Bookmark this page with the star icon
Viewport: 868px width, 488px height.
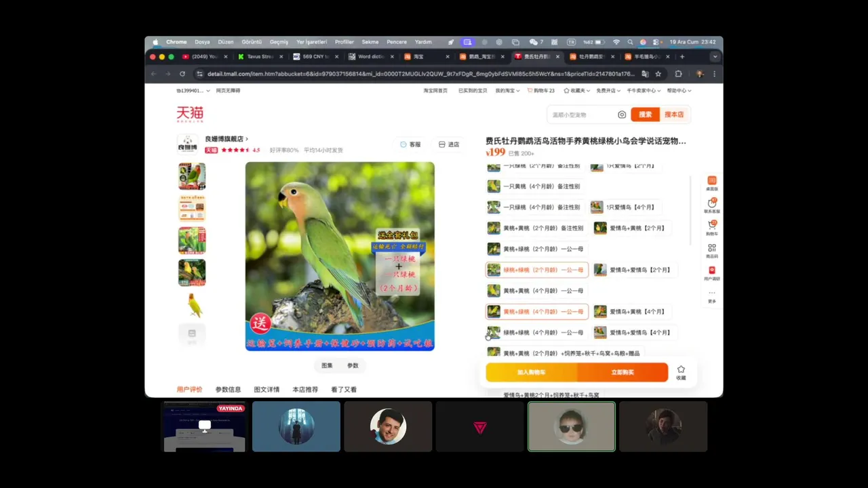pos(658,74)
